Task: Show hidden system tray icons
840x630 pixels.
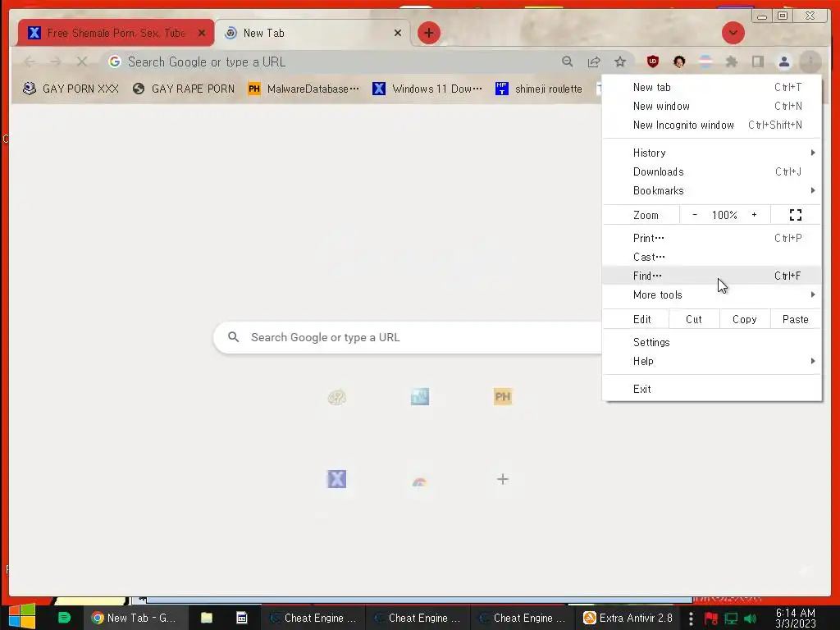Action: pos(691,618)
